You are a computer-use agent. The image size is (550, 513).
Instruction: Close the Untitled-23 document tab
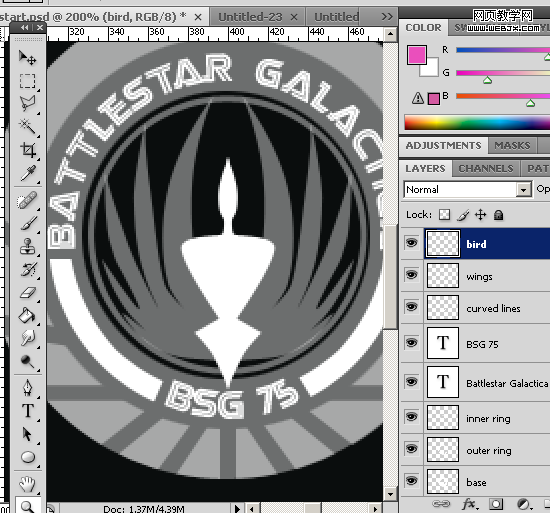click(294, 17)
